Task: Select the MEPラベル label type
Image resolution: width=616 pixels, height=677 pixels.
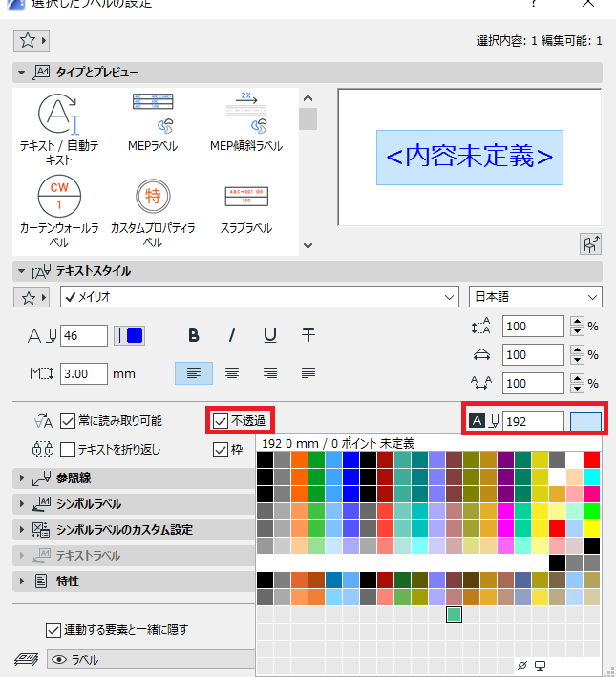Action: click(153, 122)
